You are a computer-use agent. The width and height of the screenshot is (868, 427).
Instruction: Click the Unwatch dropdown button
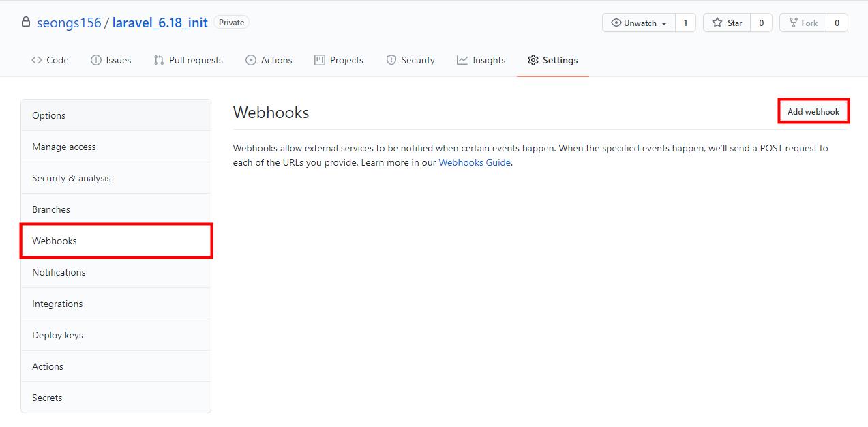pos(639,23)
